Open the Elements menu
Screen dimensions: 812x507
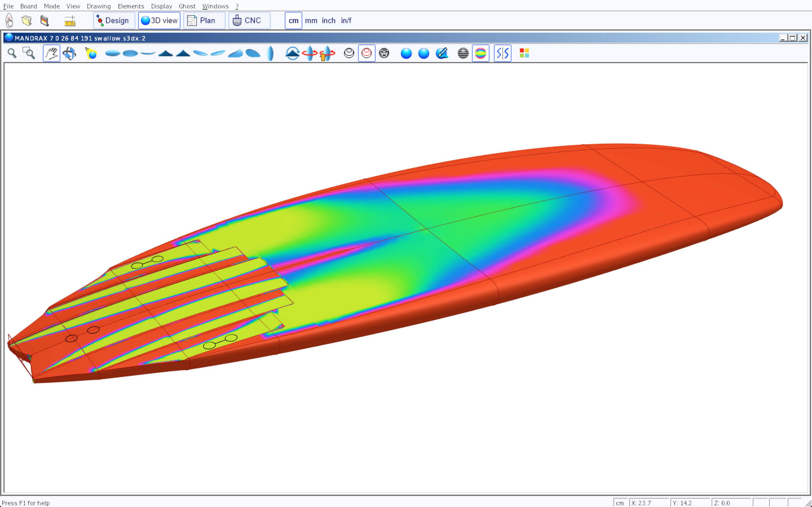131,6
